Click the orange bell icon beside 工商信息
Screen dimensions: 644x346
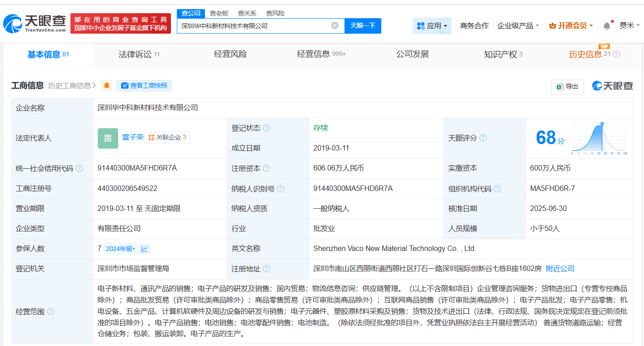(106, 85)
